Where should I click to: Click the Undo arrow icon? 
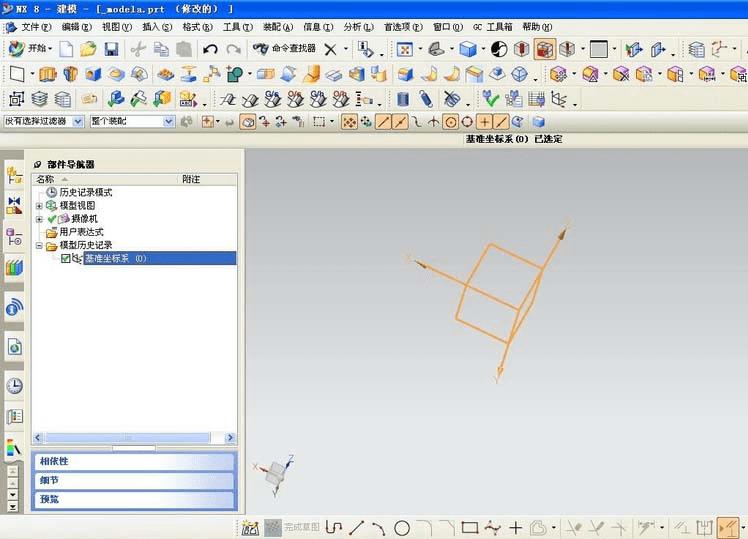pyautogui.click(x=210, y=49)
